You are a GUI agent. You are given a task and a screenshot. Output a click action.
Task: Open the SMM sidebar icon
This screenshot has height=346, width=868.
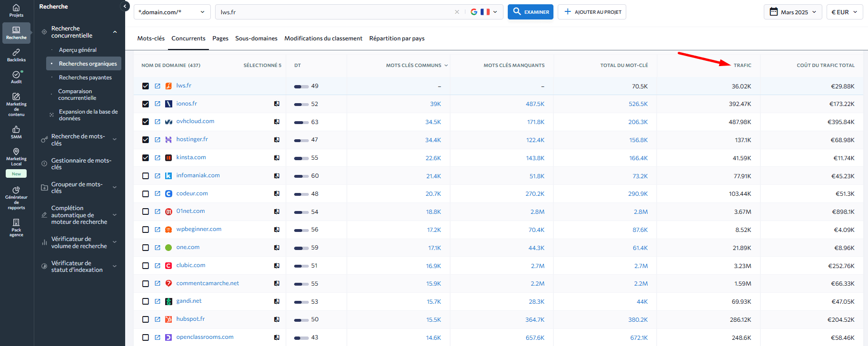click(x=16, y=132)
